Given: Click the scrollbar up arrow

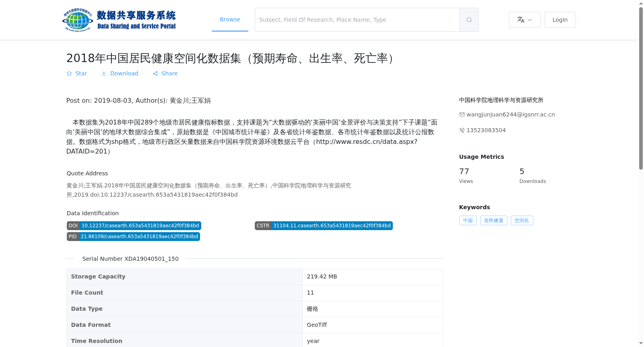Looking at the screenshot, I should click(641, 3).
